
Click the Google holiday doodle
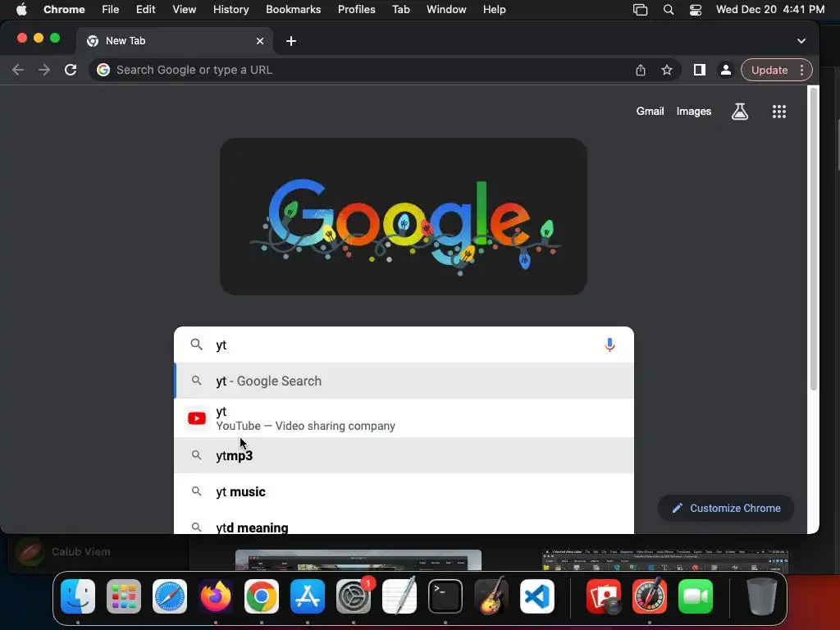[x=404, y=217]
